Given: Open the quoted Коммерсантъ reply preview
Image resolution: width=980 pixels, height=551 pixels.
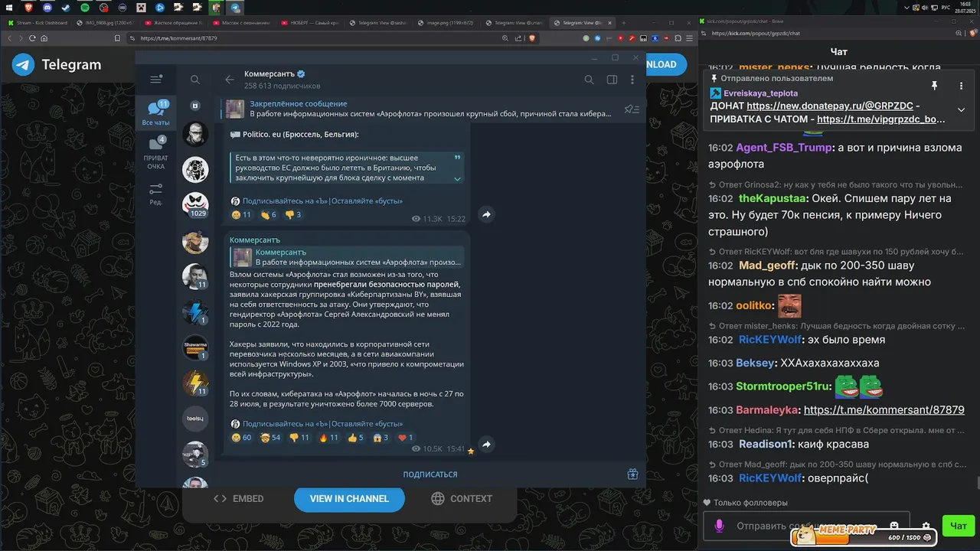Looking at the screenshot, I should [347, 257].
